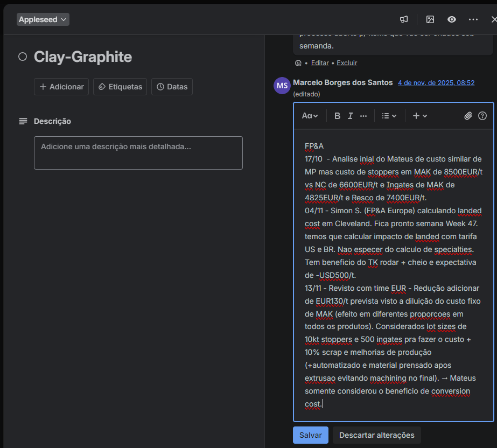The width and height of the screenshot is (497, 448).
Task: Toggle italic formatting
Action: (350, 116)
